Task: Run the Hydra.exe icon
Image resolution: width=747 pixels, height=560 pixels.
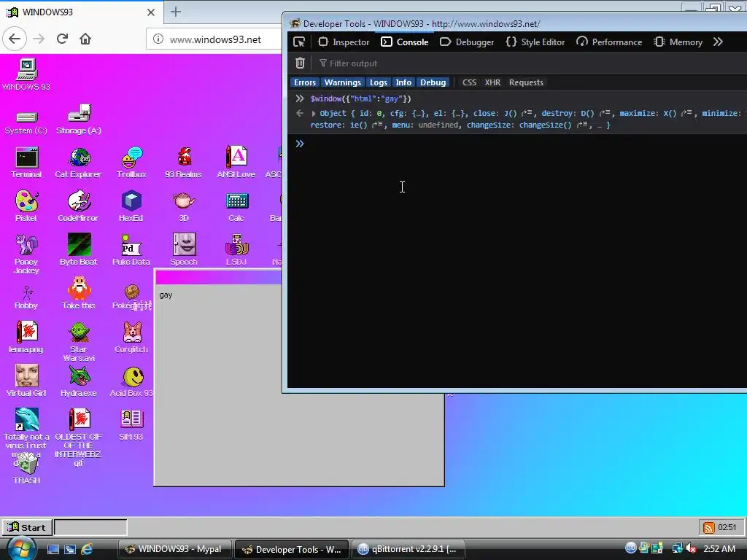Action: point(79,381)
